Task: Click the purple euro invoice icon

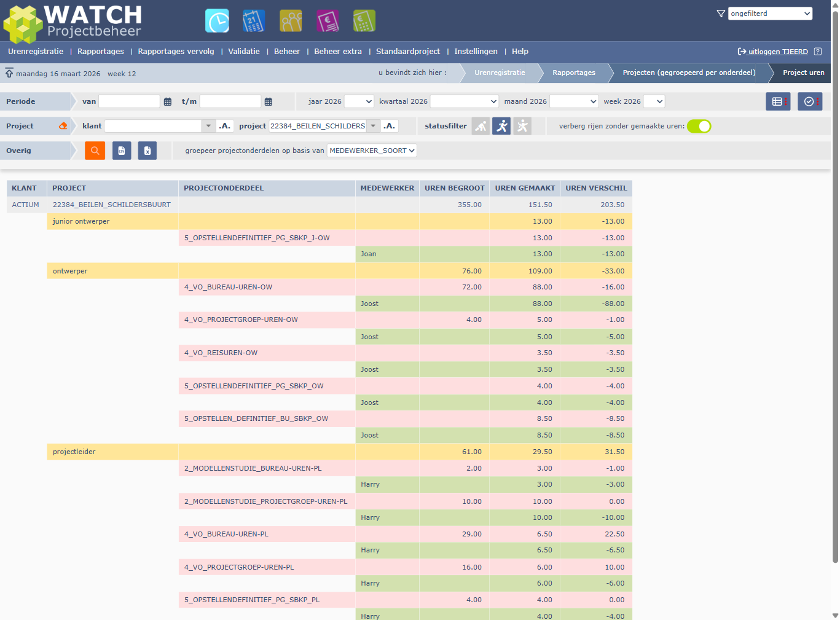Action: pos(328,21)
